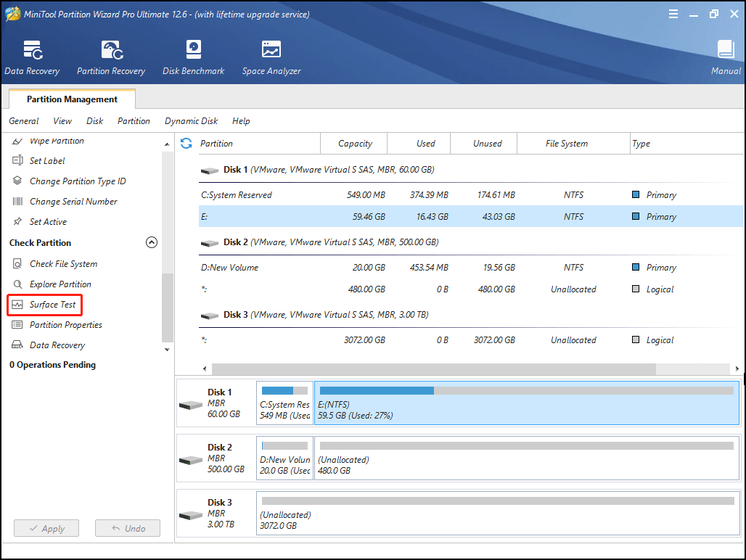
Task: Switch to the Partition Management tab
Action: click(72, 99)
